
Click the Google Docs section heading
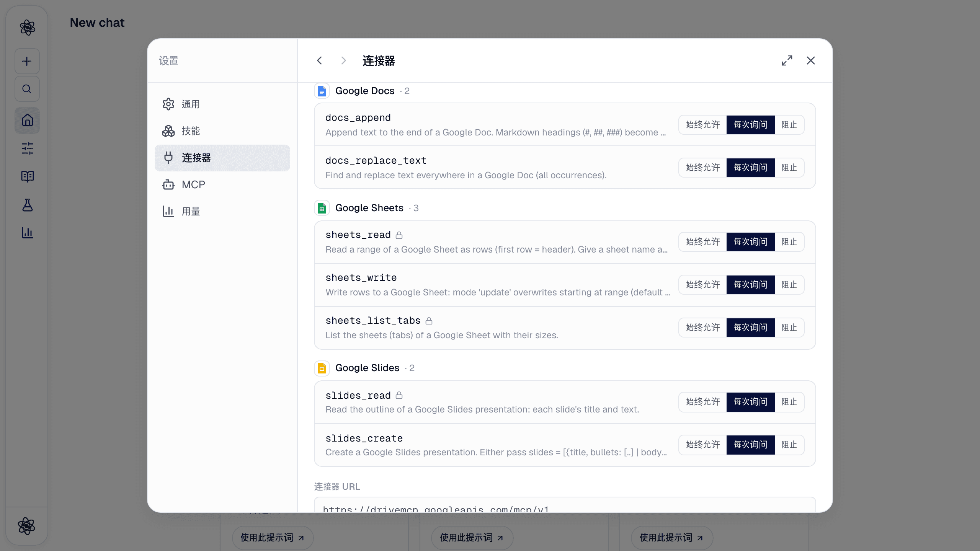365,91
